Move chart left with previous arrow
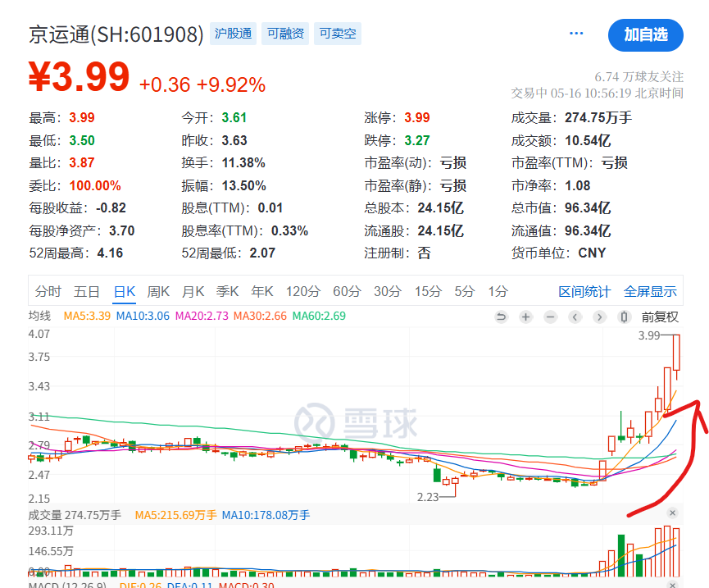The image size is (709, 588). [575, 317]
